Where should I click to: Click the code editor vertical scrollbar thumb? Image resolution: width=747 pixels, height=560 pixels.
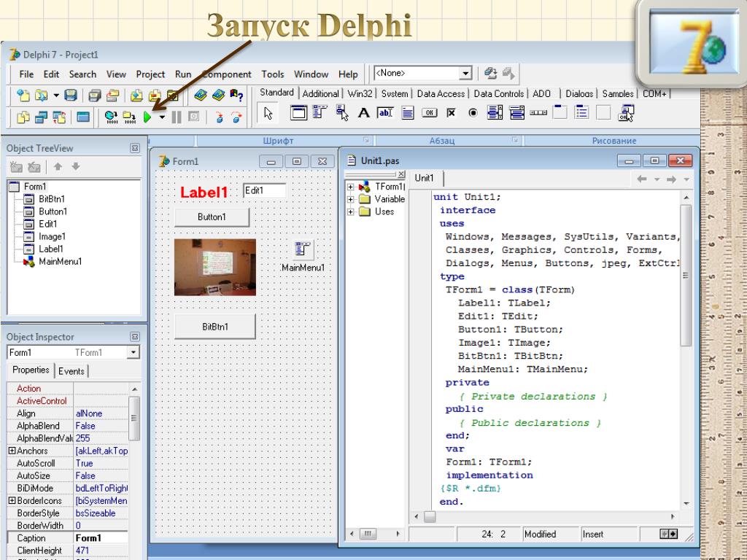click(686, 276)
